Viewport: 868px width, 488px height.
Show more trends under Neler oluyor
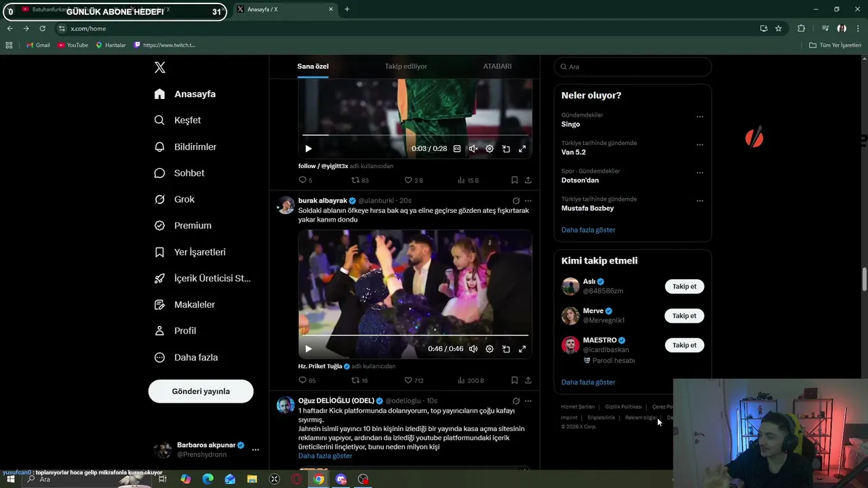point(588,230)
